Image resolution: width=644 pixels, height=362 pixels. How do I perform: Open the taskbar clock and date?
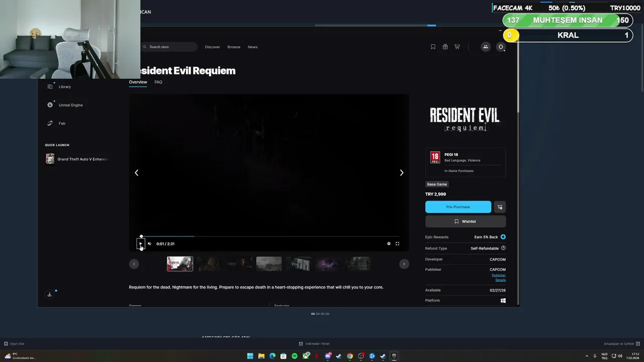pyautogui.click(x=633, y=356)
